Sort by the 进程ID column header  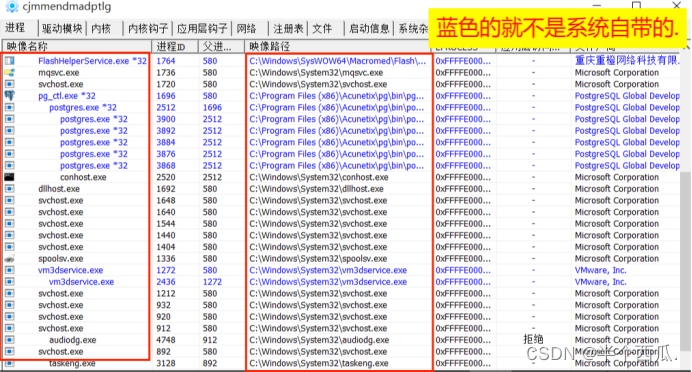click(x=175, y=46)
